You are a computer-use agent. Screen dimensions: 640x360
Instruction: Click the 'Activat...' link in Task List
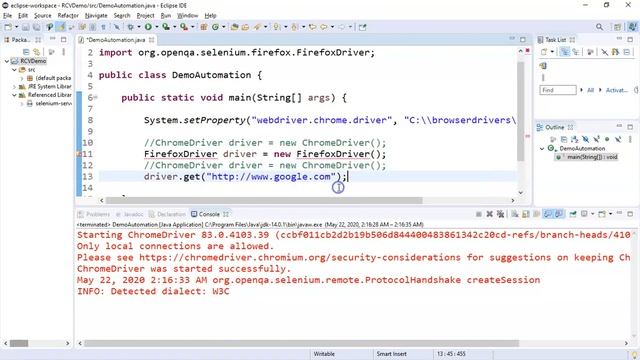coord(616,90)
